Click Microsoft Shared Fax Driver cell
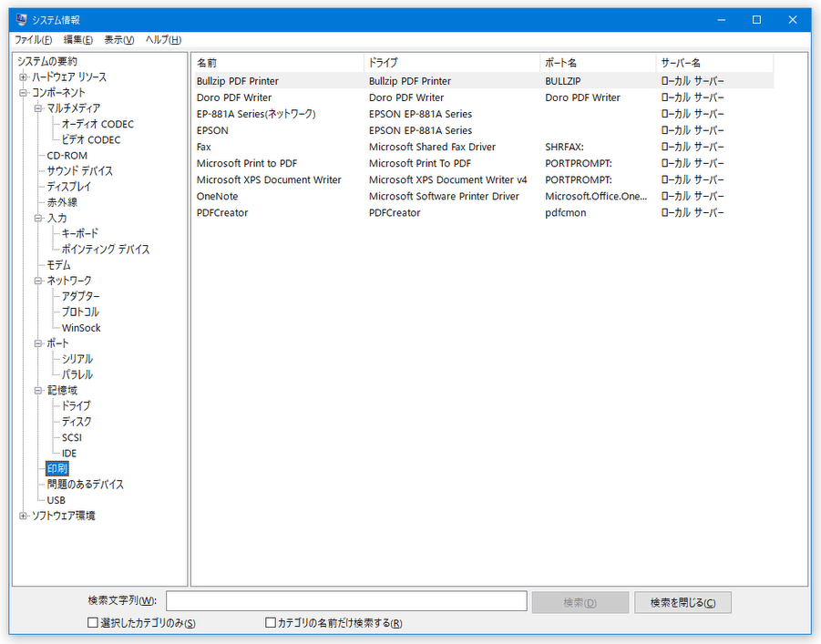This screenshot has width=821, height=644. (x=433, y=148)
